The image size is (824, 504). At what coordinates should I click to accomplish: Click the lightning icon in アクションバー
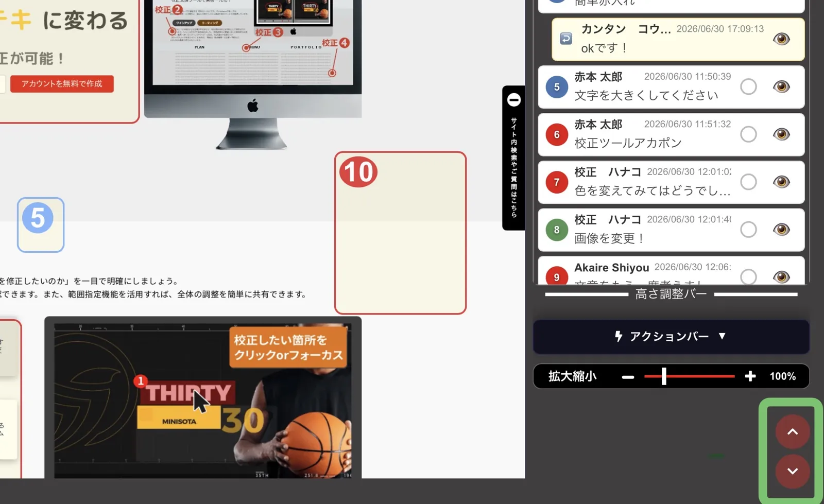coord(619,337)
